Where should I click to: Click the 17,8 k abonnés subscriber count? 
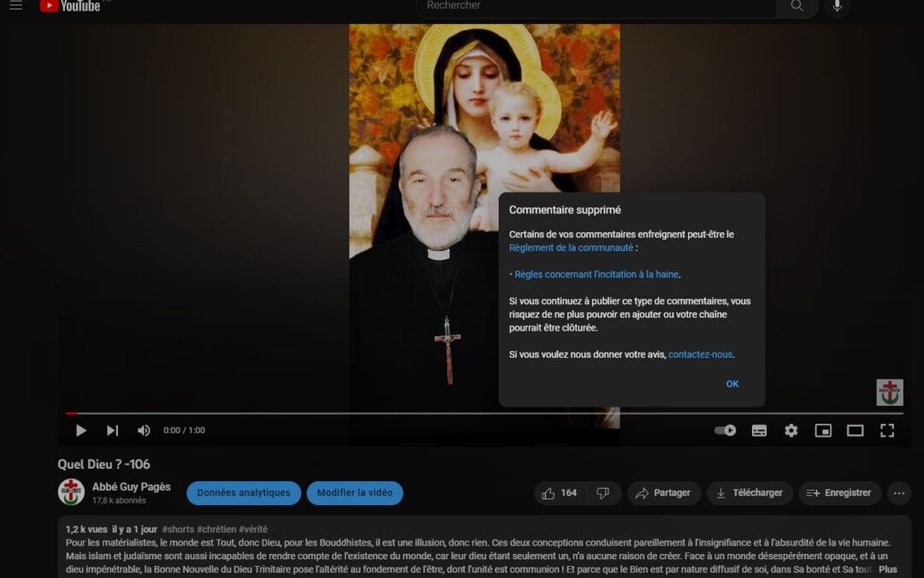click(119, 501)
